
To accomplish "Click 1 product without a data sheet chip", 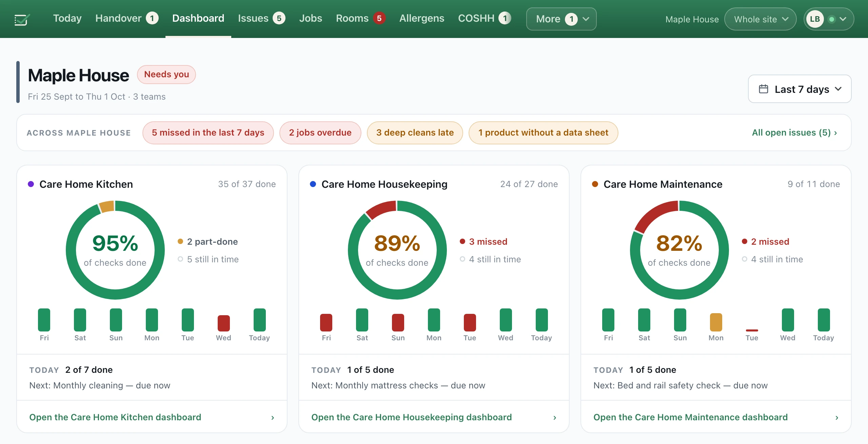I will 543,133.
